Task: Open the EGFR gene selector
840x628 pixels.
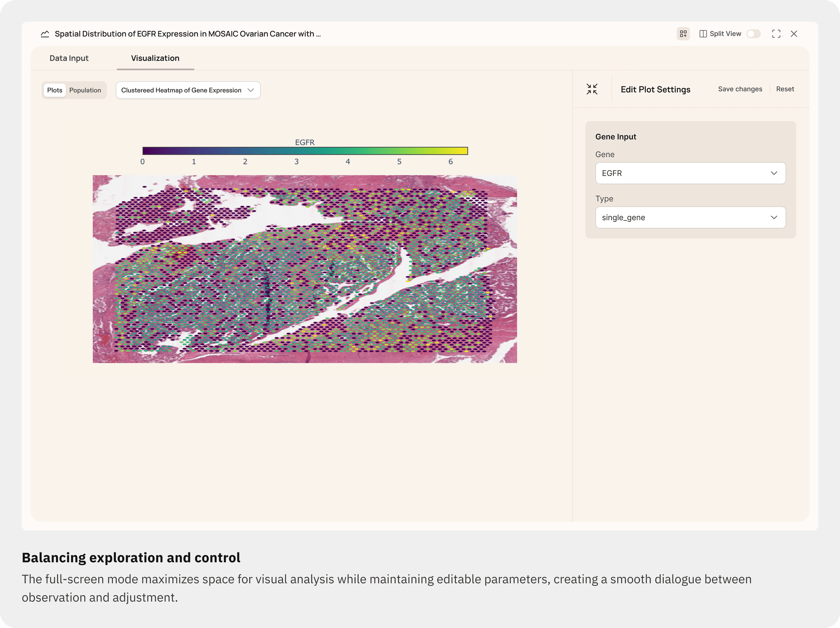Action: pos(684,173)
